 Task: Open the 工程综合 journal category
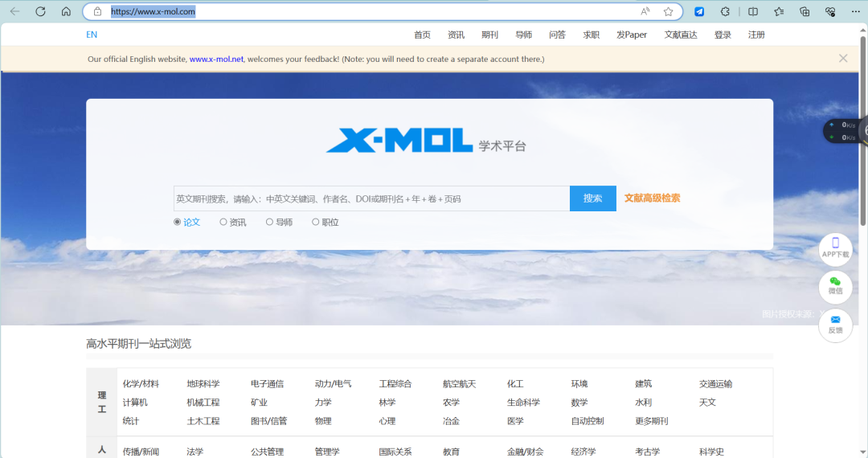tap(395, 384)
